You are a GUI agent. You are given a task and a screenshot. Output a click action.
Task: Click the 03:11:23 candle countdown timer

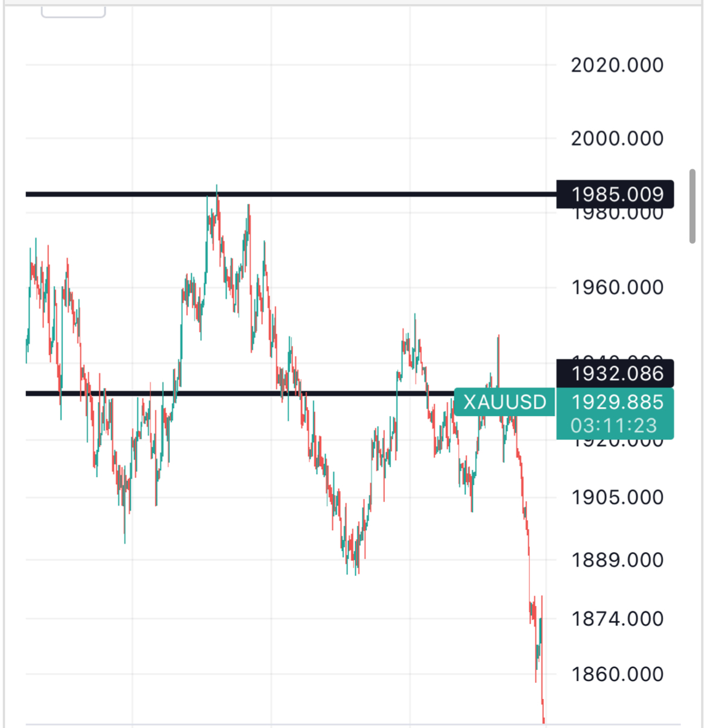pyautogui.click(x=613, y=426)
